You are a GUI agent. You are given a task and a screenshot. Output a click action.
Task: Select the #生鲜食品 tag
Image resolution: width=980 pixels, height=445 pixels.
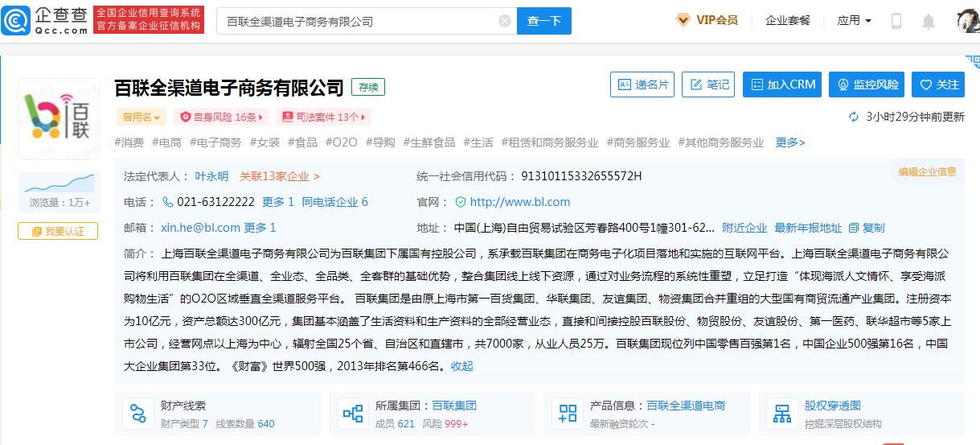429,142
